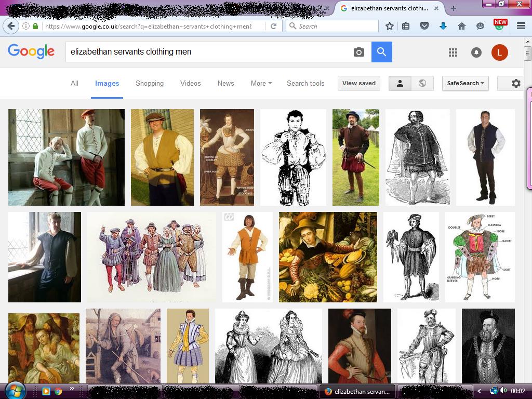This screenshot has height=399, width=532.
Task: Click the volume speaker tray icon
Action: tap(503, 391)
